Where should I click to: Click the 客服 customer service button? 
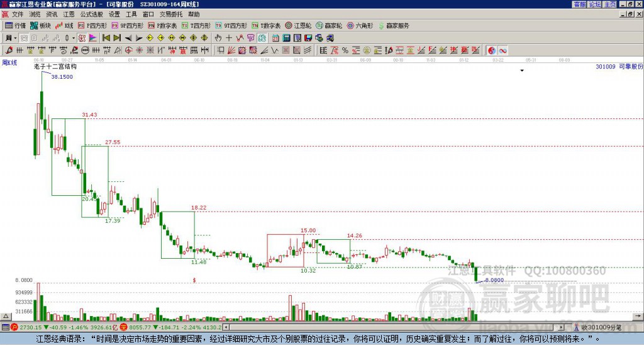click(x=580, y=4)
